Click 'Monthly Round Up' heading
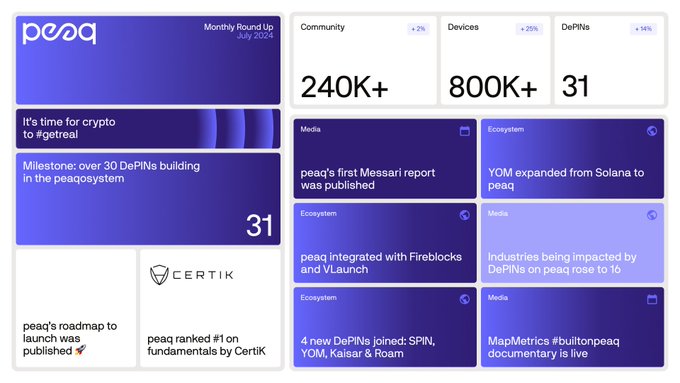The width and height of the screenshot is (680, 383). pyautogui.click(x=239, y=27)
